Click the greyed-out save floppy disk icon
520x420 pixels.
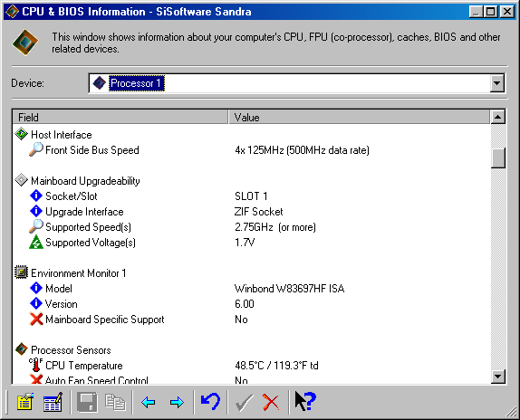tap(87, 402)
